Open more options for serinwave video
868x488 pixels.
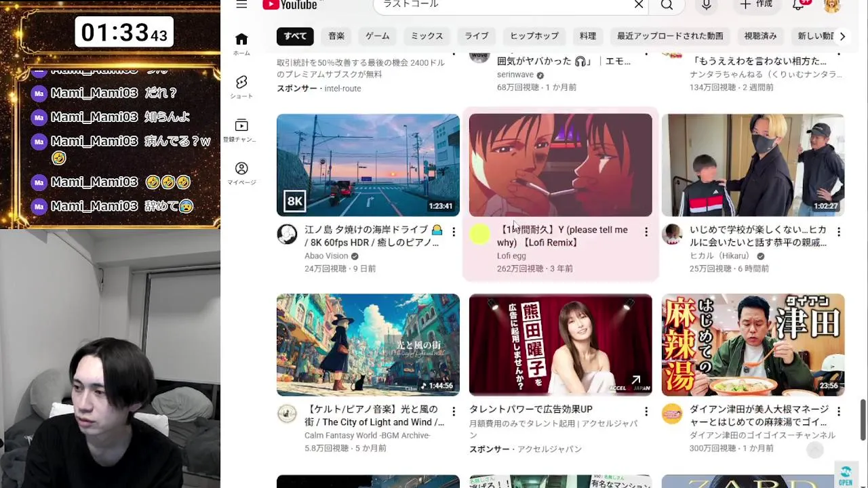pyautogui.click(x=646, y=54)
